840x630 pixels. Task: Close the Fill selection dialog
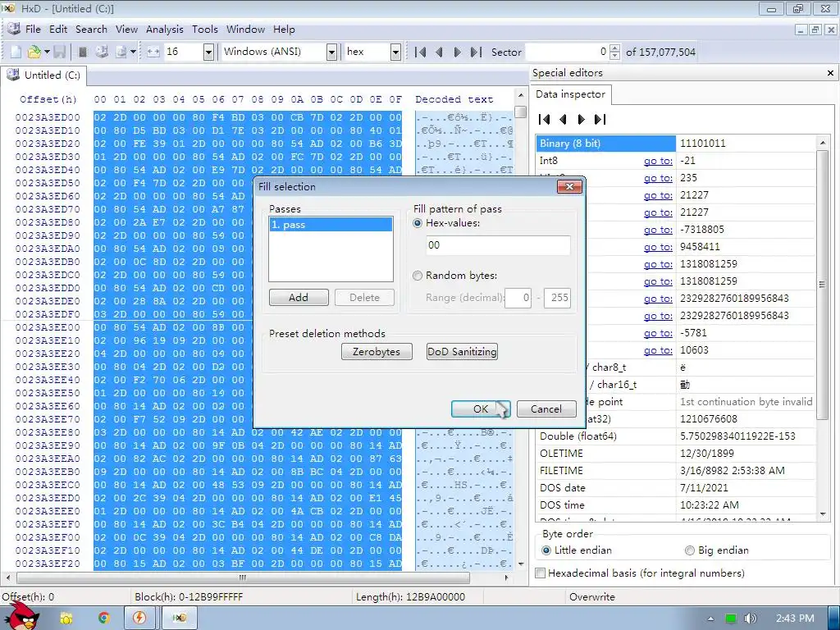569,186
